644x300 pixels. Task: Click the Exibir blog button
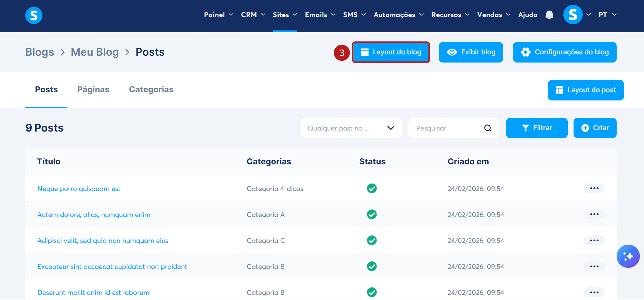click(x=471, y=52)
